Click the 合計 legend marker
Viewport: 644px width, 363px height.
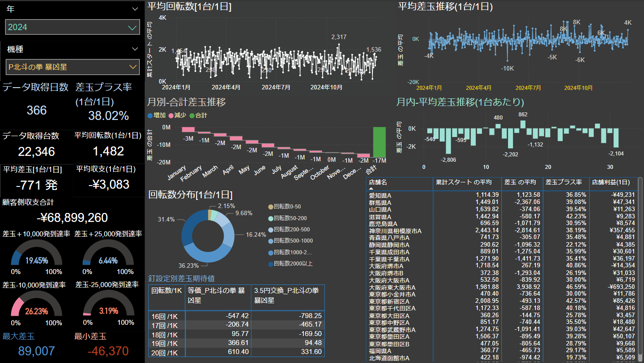pyautogui.click(x=192, y=115)
